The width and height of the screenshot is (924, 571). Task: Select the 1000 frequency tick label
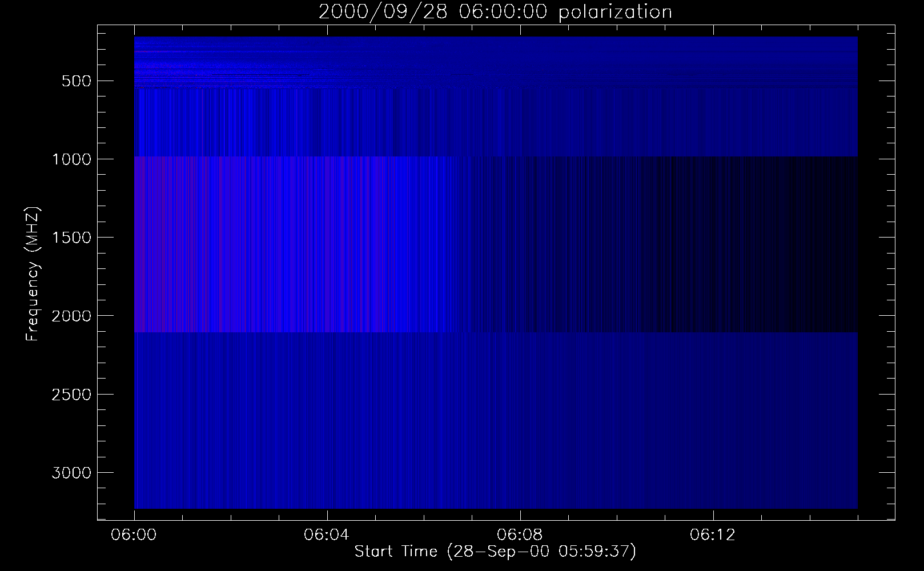click(x=71, y=159)
